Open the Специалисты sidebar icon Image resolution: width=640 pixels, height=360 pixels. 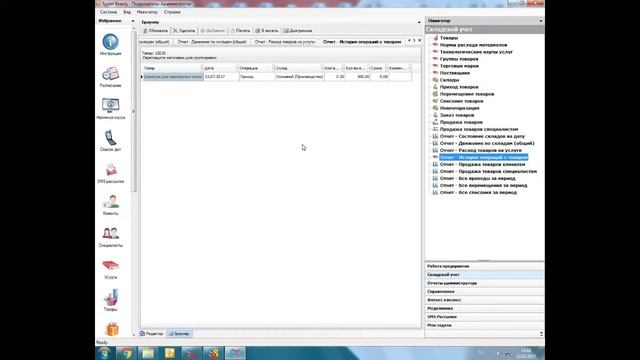point(110,237)
